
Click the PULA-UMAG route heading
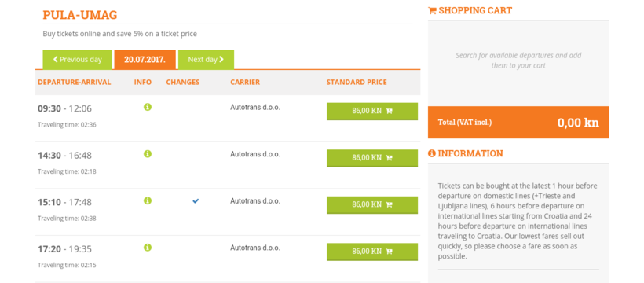click(80, 15)
